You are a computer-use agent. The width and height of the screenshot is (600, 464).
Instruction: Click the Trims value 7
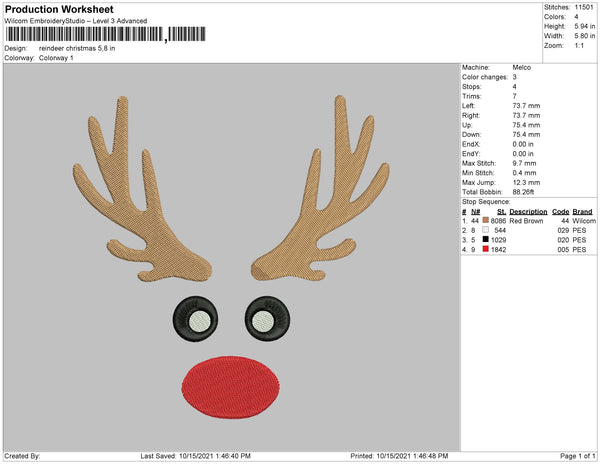[514, 96]
